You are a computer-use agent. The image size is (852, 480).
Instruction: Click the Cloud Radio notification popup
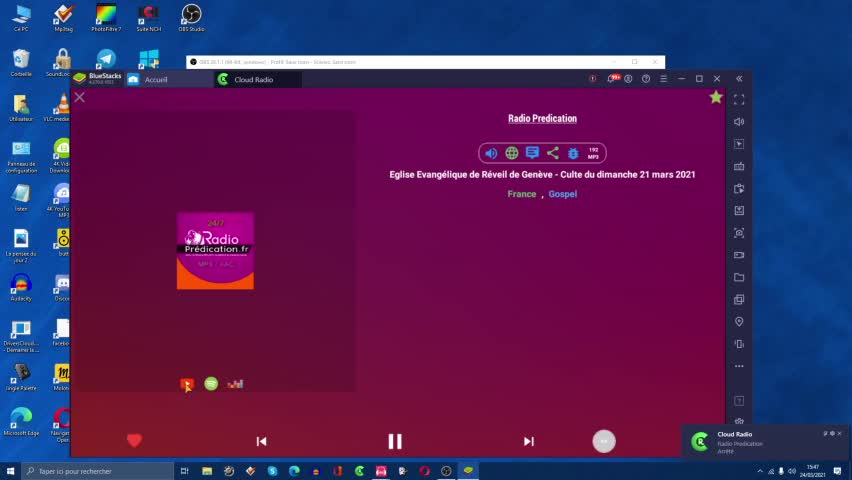[765, 442]
